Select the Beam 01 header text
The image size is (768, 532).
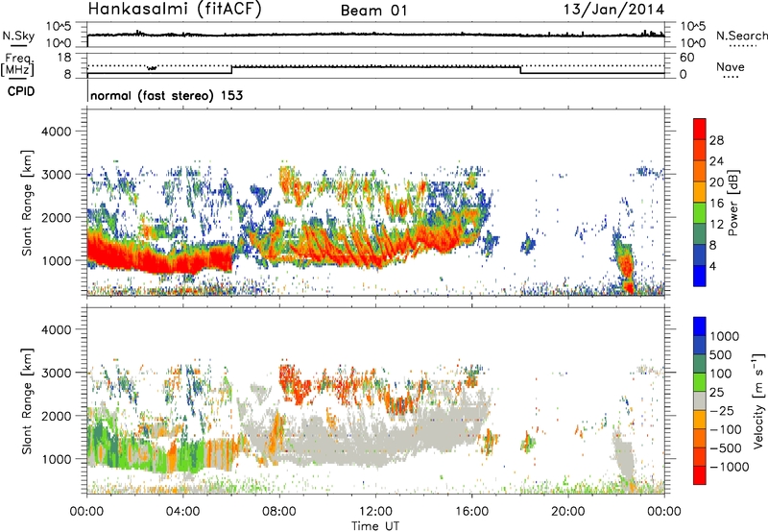tap(373, 11)
